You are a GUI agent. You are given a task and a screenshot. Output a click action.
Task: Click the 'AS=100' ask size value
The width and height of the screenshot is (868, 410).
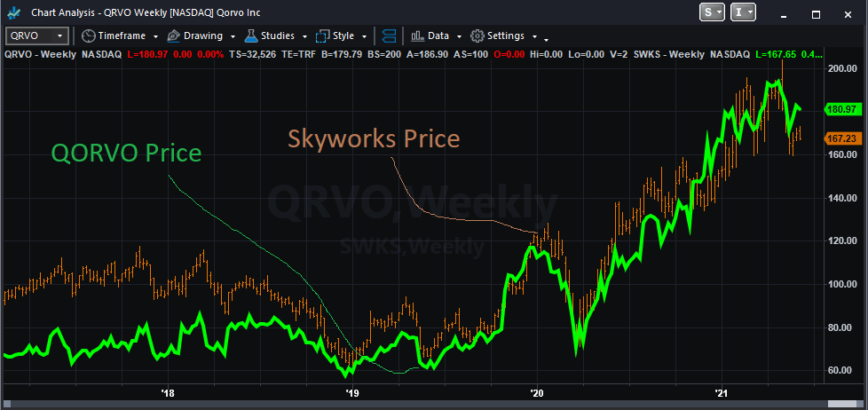470,54
